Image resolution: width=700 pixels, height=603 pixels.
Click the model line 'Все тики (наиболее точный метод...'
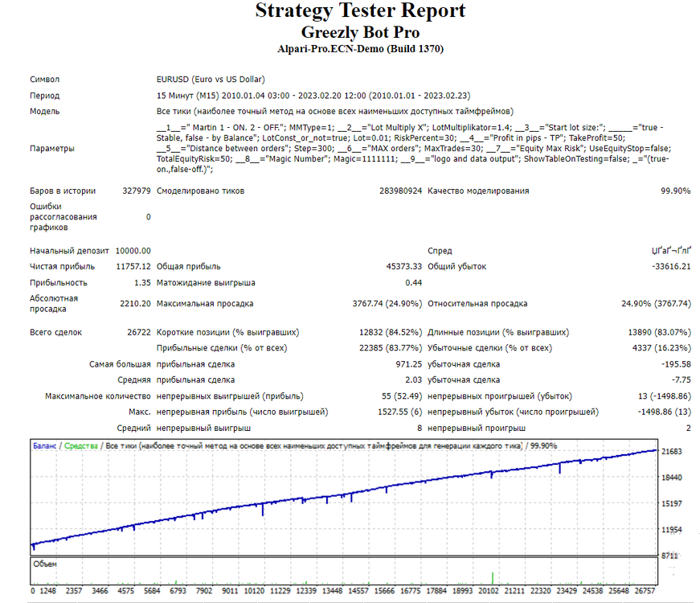click(335, 111)
